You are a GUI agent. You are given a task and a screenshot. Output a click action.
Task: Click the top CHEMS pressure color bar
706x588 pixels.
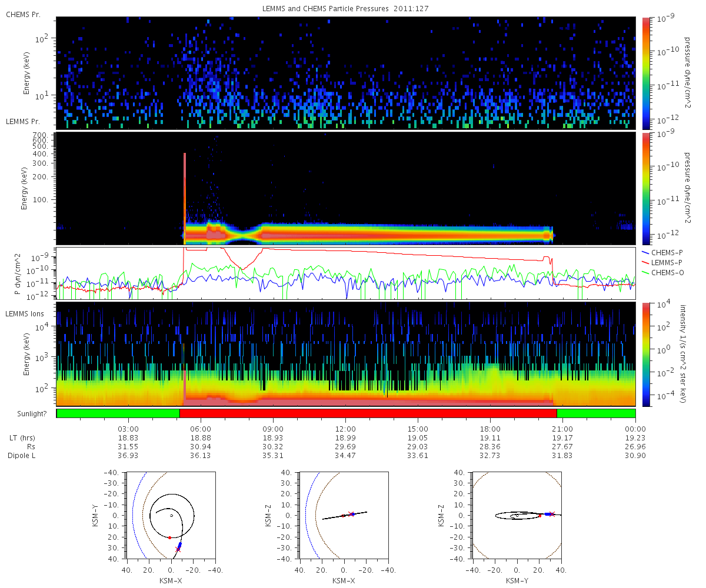[645, 73]
